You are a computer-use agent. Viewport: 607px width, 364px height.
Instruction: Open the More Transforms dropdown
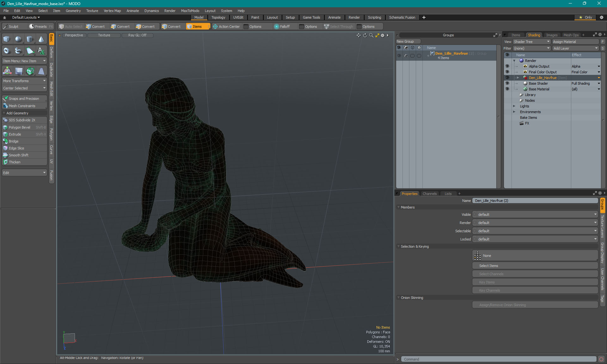click(x=24, y=81)
